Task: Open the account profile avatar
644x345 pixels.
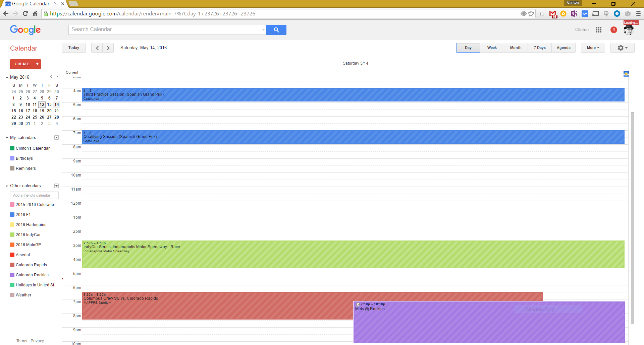Action: [629, 30]
